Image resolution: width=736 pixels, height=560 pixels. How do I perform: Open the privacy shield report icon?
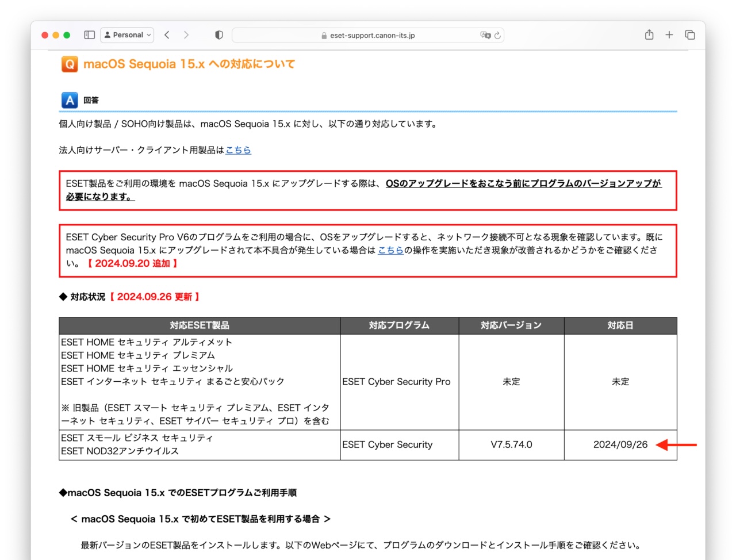click(219, 35)
